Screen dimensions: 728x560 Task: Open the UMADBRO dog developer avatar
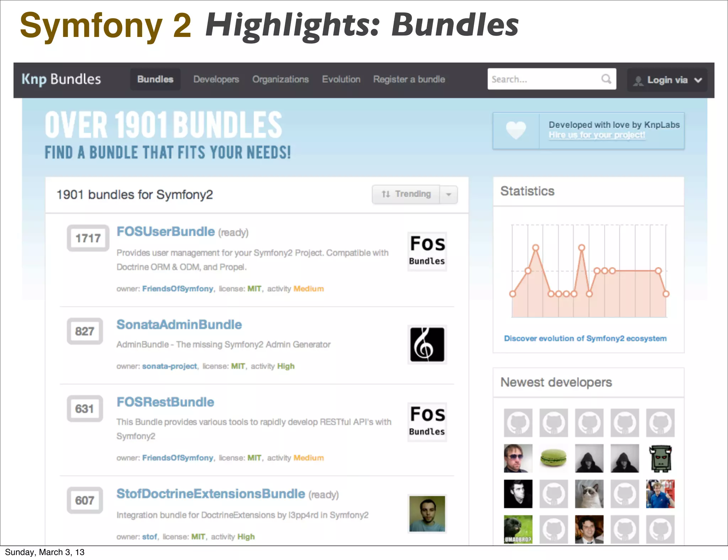coord(518,529)
